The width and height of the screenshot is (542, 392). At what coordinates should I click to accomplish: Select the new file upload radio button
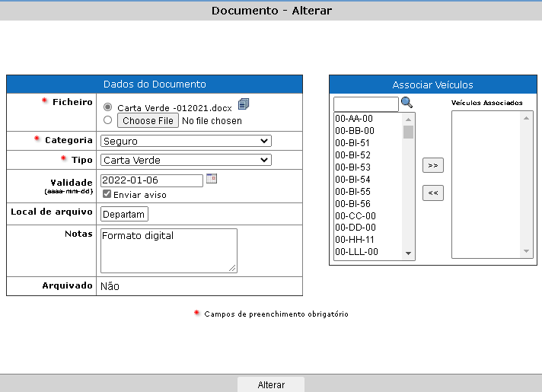pos(107,120)
